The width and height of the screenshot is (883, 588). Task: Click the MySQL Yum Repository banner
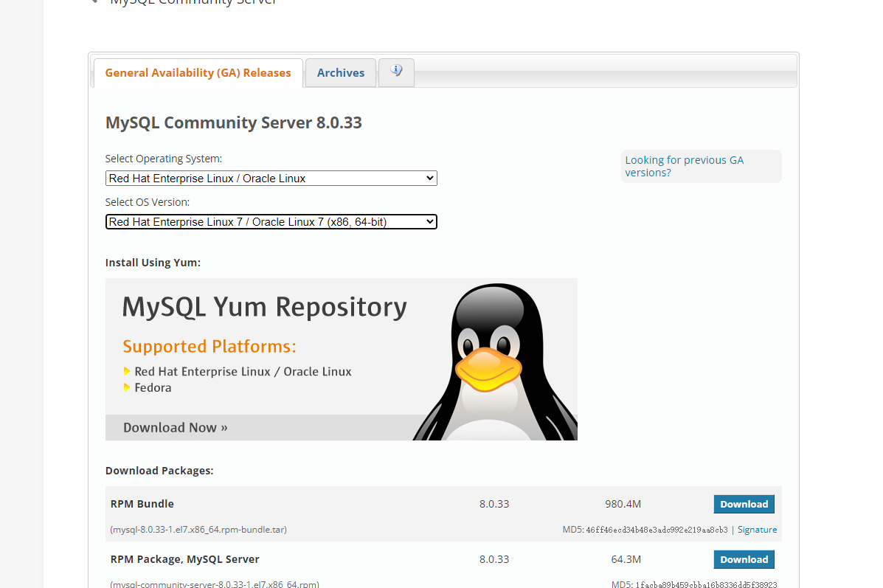click(x=342, y=359)
